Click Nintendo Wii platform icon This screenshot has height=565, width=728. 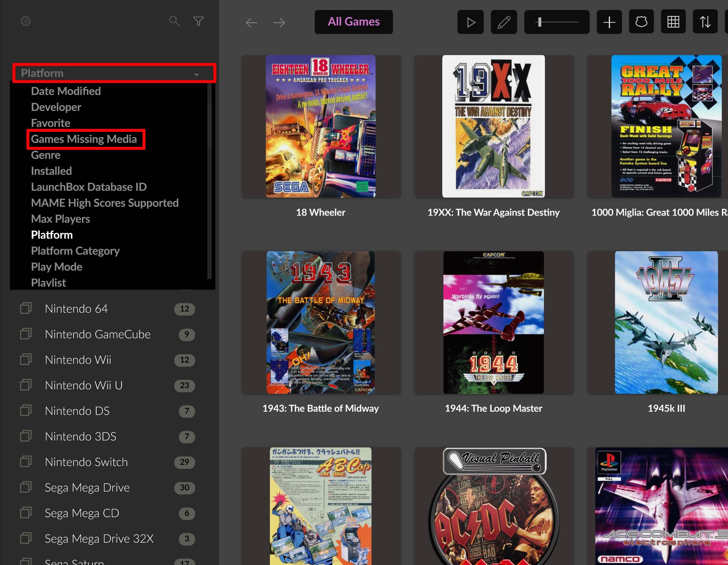pyautogui.click(x=26, y=359)
